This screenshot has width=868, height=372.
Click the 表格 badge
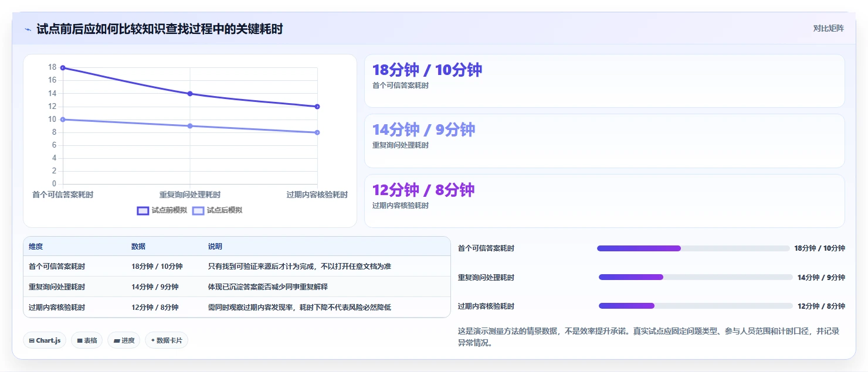87,340
